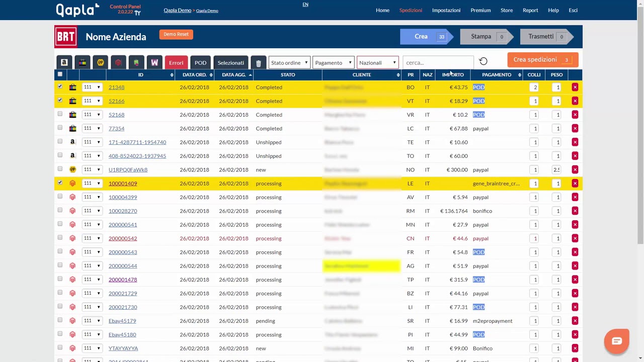Sort by the PAGAMENTO column arrows
The width and height of the screenshot is (644, 362).
pyautogui.click(x=519, y=75)
